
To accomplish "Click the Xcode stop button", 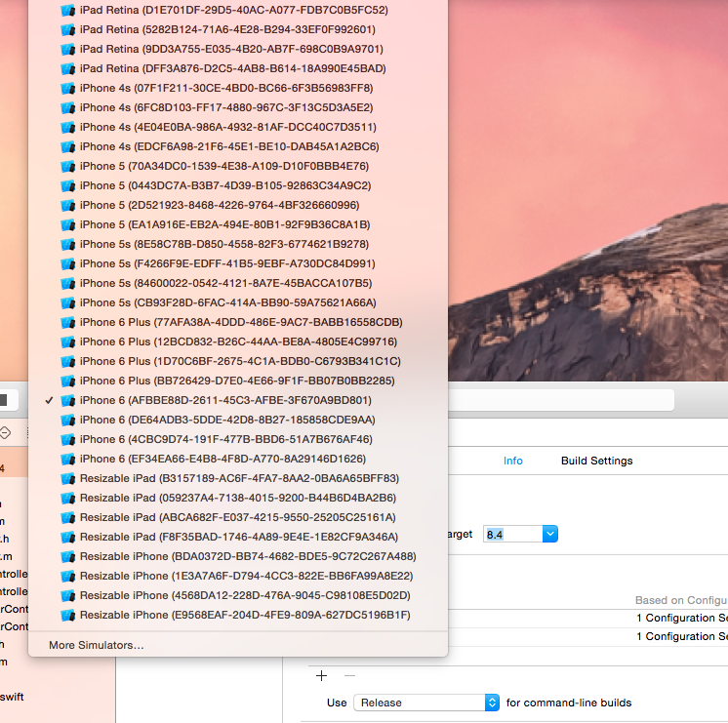I will (3, 400).
